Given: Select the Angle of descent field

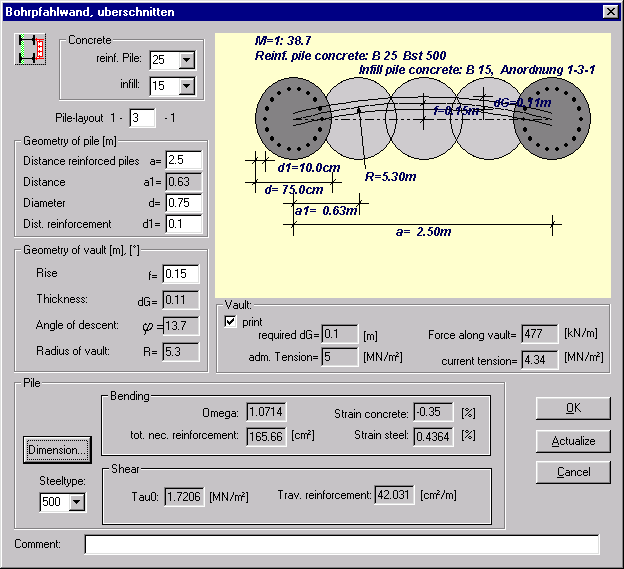Looking at the screenshot, I should (x=181, y=326).
